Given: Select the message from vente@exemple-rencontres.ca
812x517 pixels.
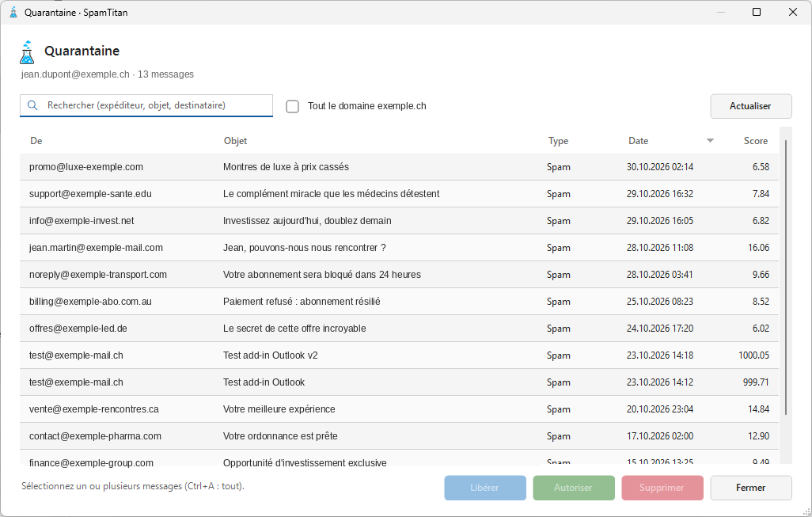Looking at the screenshot, I should 399,409.
